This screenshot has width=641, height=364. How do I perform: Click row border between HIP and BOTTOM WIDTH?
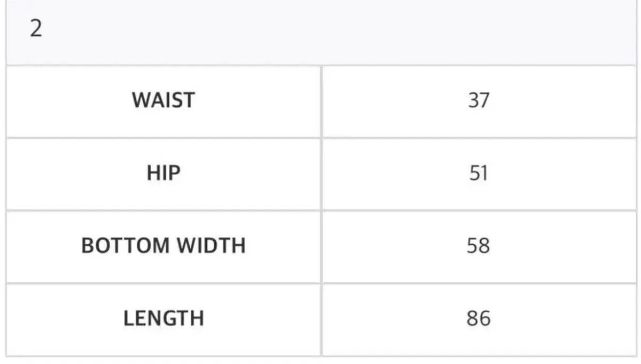click(163, 210)
